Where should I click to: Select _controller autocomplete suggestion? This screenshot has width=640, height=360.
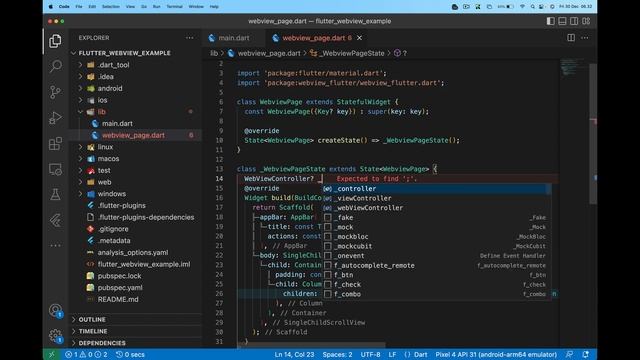coord(436,189)
